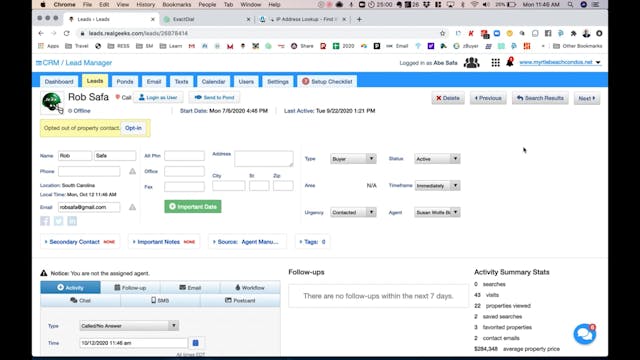The width and height of the screenshot is (640, 360).
Task: Select the Activity panel tab
Action: point(70,287)
